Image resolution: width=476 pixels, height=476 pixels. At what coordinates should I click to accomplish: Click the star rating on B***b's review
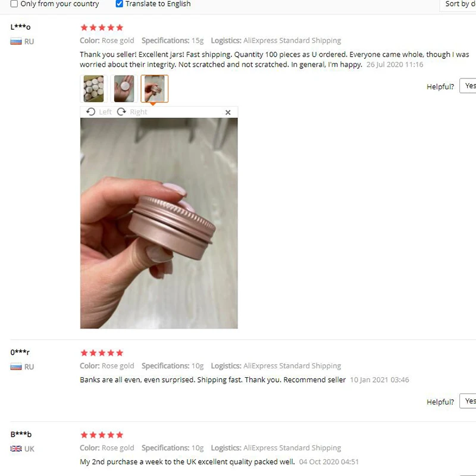[x=102, y=435]
